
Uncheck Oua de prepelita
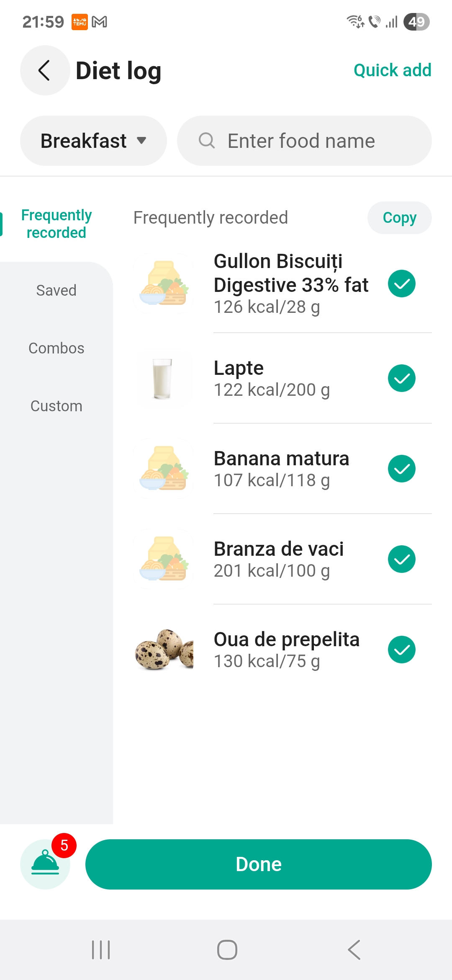pyautogui.click(x=401, y=650)
